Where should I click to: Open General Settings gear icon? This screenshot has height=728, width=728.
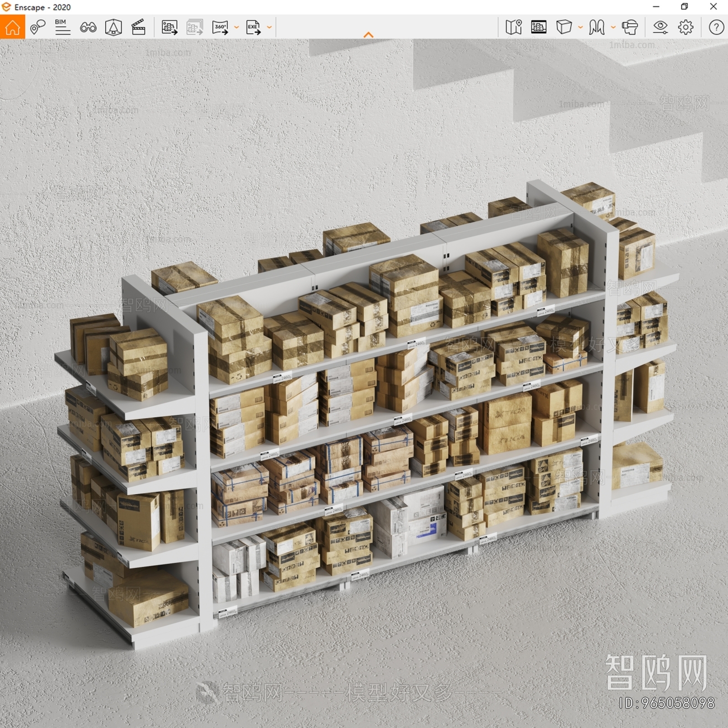686,27
